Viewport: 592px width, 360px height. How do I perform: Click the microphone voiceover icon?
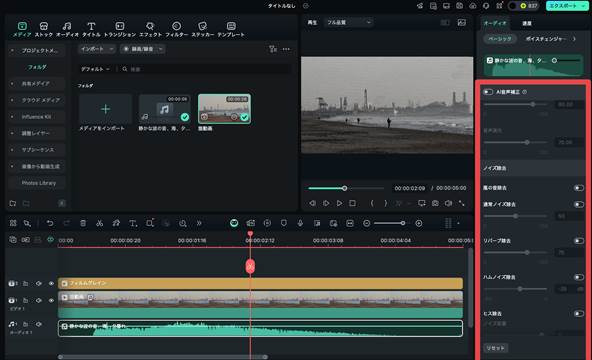coord(300,223)
